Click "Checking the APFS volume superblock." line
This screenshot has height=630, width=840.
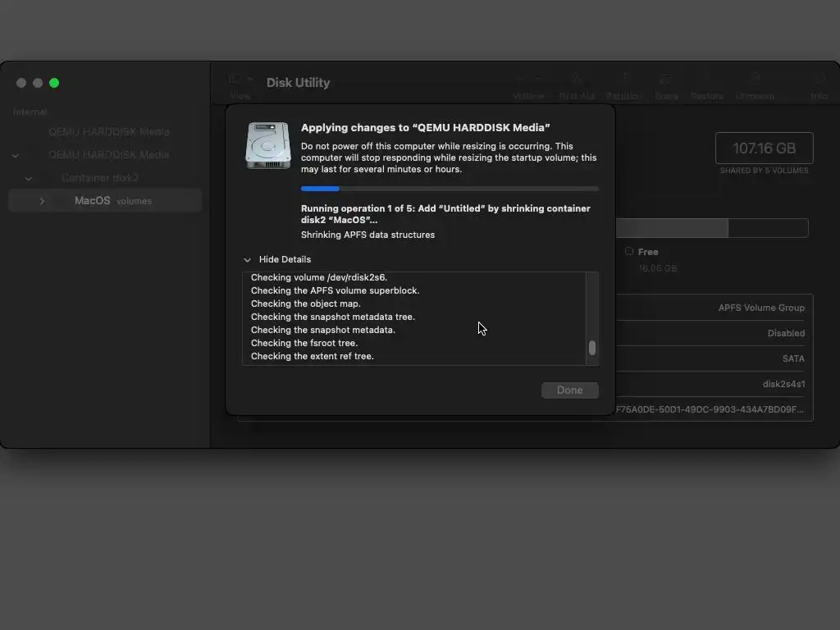pyautogui.click(x=335, y=290)
